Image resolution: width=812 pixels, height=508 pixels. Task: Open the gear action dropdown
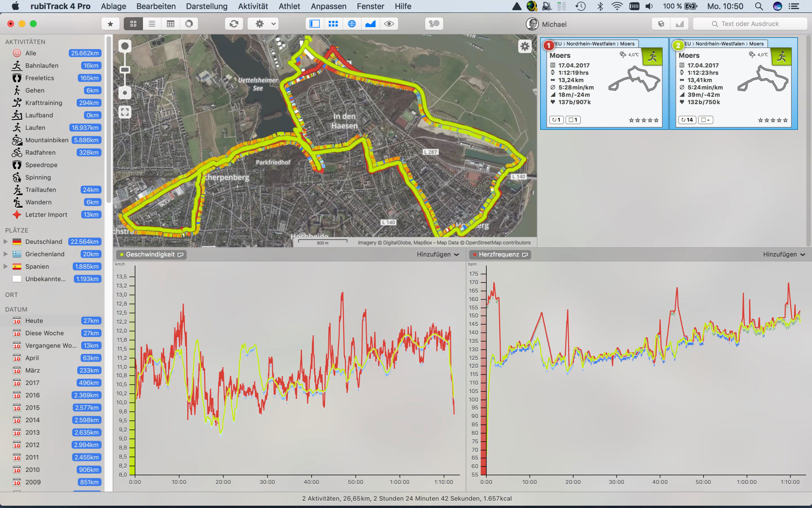point(263,24)
